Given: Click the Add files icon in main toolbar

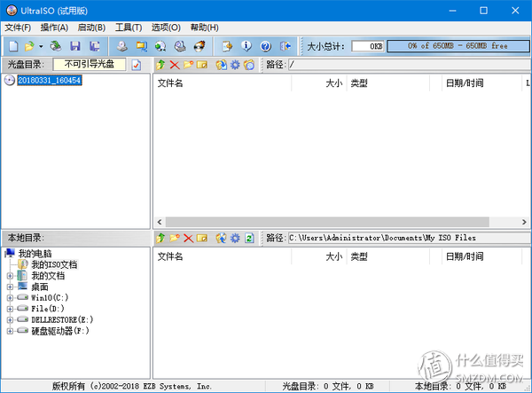Looking at the screenshot, I should pos(227,46).
